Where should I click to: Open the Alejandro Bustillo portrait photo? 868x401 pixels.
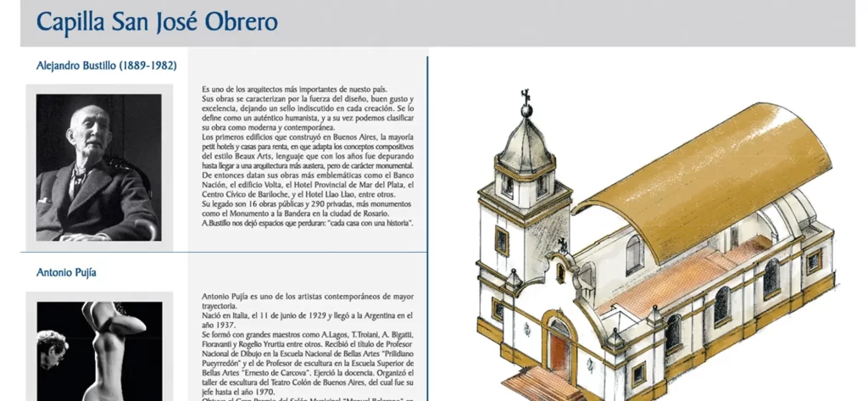pyautogui.click(x=98, y=167)
